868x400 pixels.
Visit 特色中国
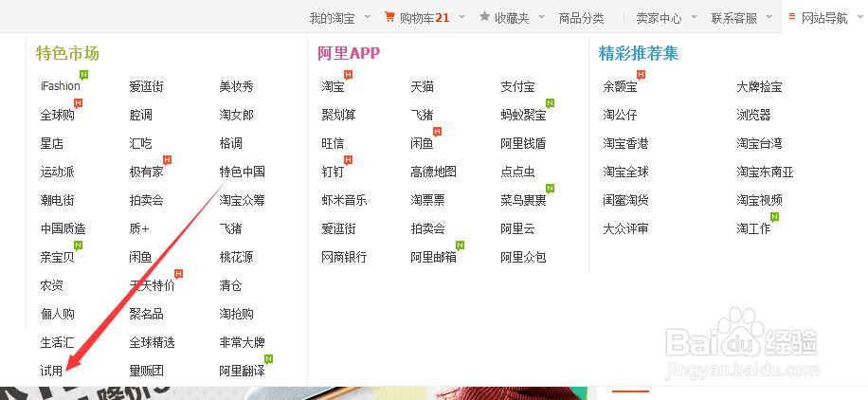coord(242,172)
